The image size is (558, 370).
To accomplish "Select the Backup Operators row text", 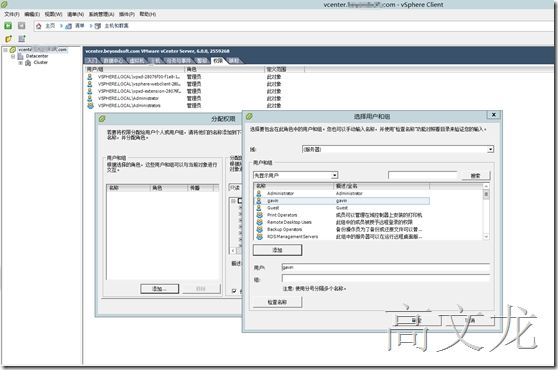I will [284, 229].
